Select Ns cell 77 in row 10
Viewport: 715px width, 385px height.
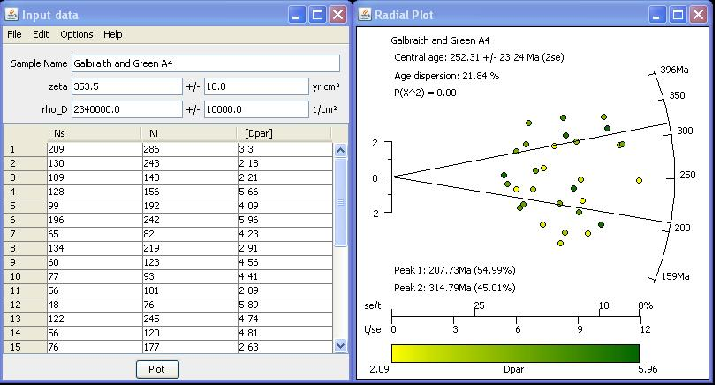point(94,276)
